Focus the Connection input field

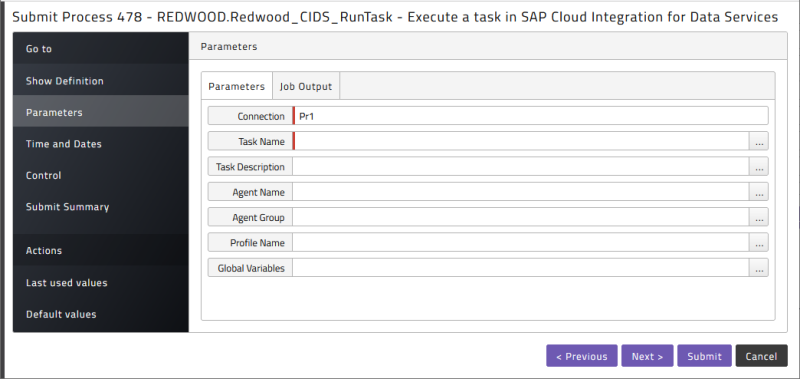pos(531,116)
